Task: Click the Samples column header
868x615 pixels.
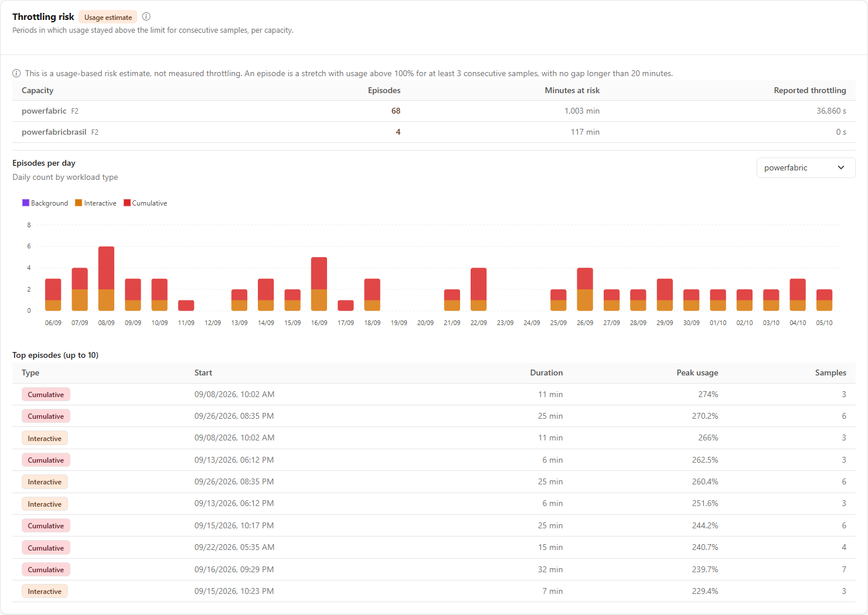Action: [830, 373]
